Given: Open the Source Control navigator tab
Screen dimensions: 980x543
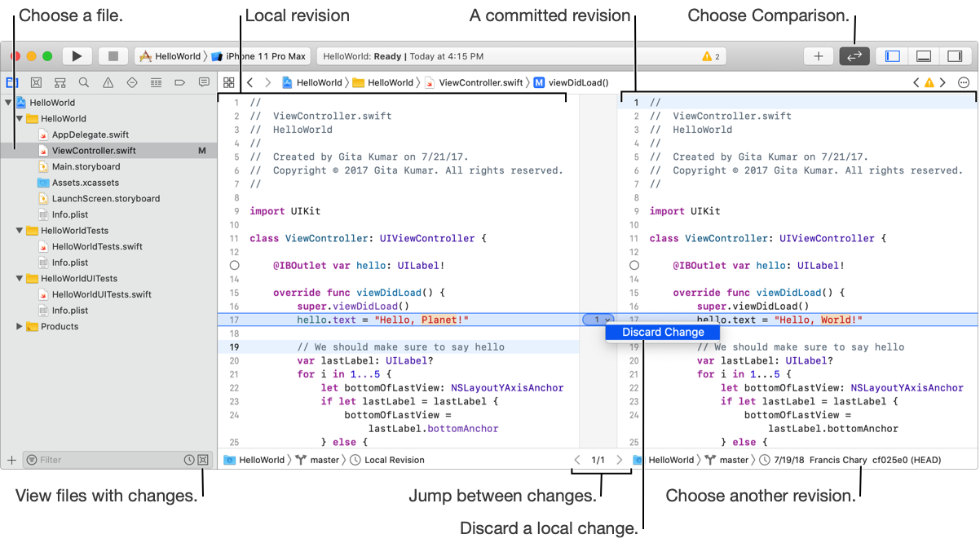Looking at the screenshot, I should (x=36, y=82).
